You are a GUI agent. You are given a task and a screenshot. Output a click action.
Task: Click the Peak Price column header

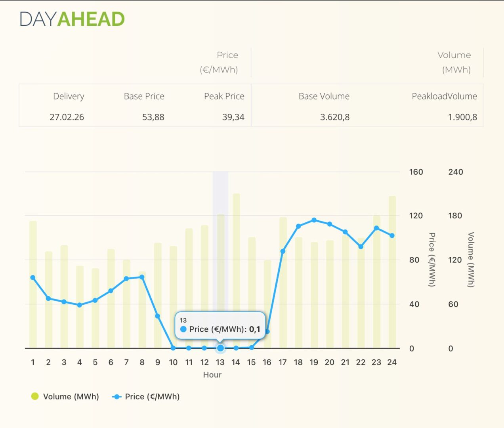[x=224, y=96]
